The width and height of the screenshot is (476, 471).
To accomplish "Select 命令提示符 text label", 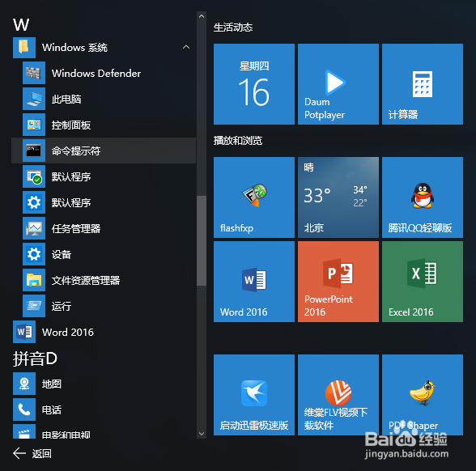I will tap(76, 151).
